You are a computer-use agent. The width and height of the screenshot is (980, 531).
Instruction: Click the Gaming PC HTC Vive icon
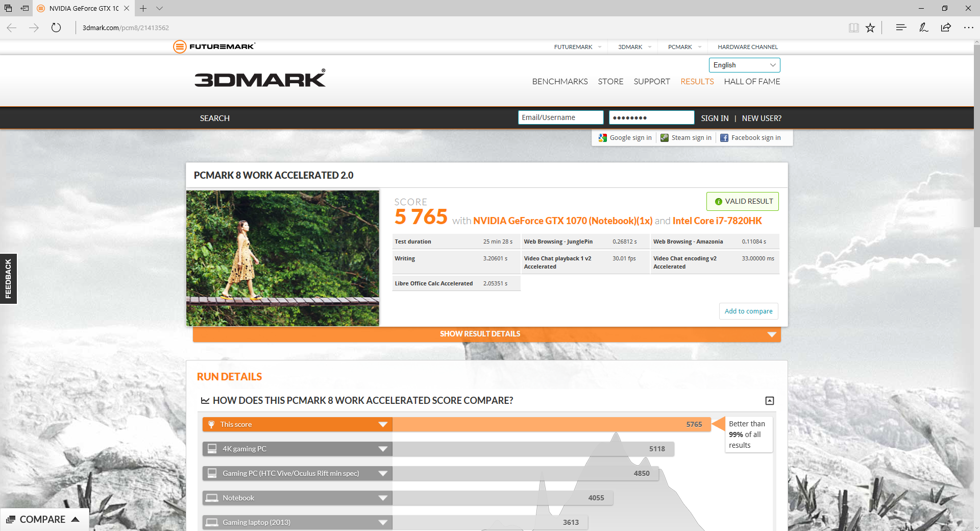(212, 473)
